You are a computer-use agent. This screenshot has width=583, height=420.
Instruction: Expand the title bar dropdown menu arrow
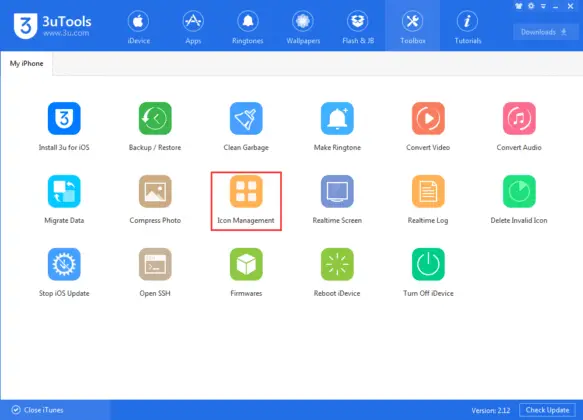click(543, 6)
